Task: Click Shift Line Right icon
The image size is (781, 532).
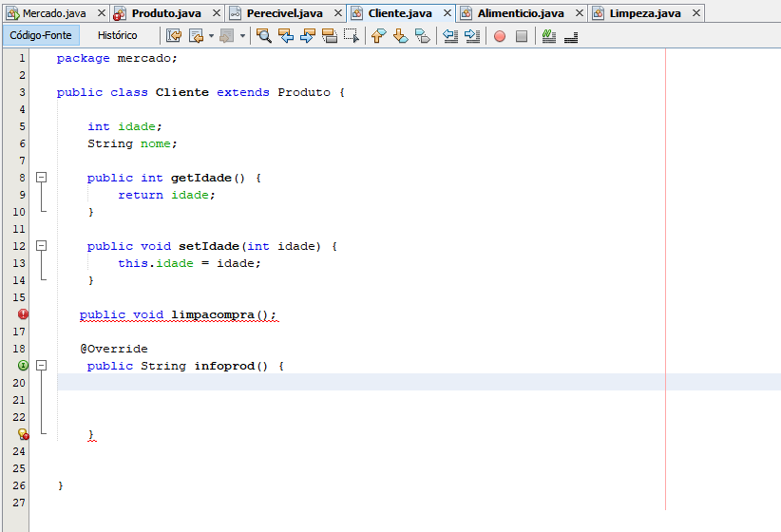Action: 471,36
